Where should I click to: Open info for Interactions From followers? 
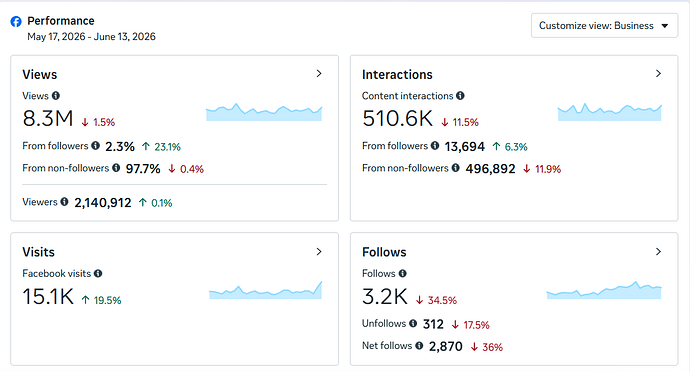point(435,145)
